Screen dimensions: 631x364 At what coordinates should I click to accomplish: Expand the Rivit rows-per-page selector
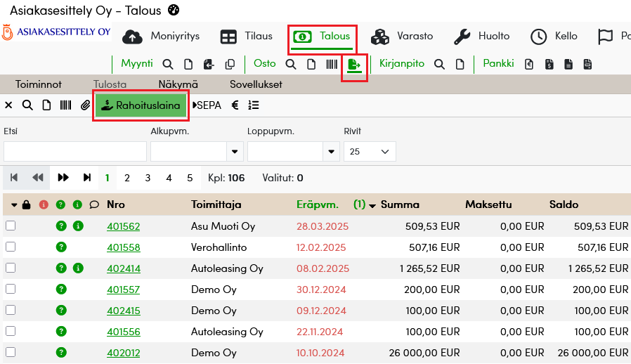point(370,152)
